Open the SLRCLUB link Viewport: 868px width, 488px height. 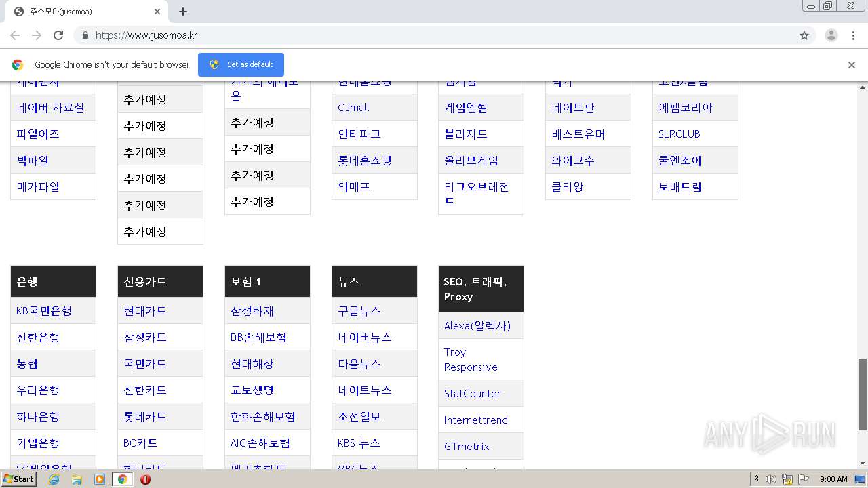(x=679, y=134)
